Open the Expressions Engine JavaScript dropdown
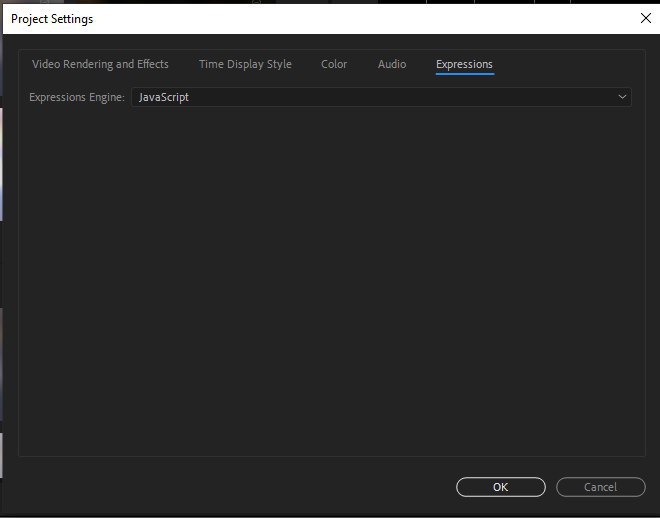 (381, 97)
